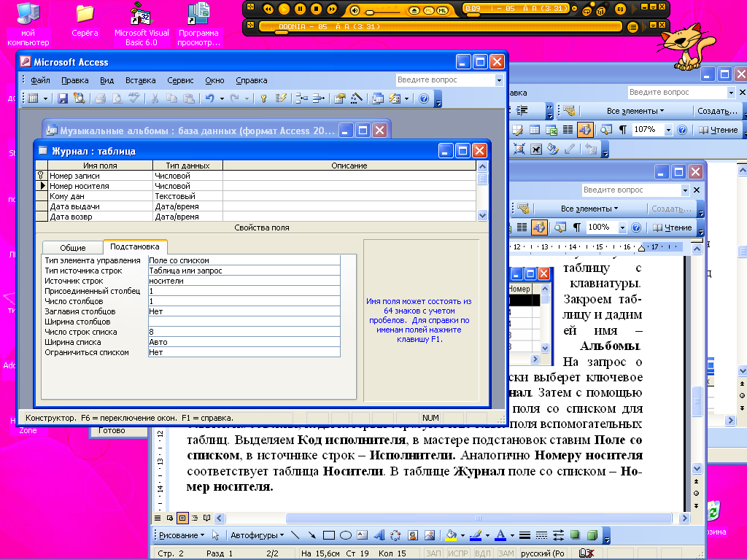Toggle the ML media library button in player
This screenshot has height=560, width=747.
(443, 10)
